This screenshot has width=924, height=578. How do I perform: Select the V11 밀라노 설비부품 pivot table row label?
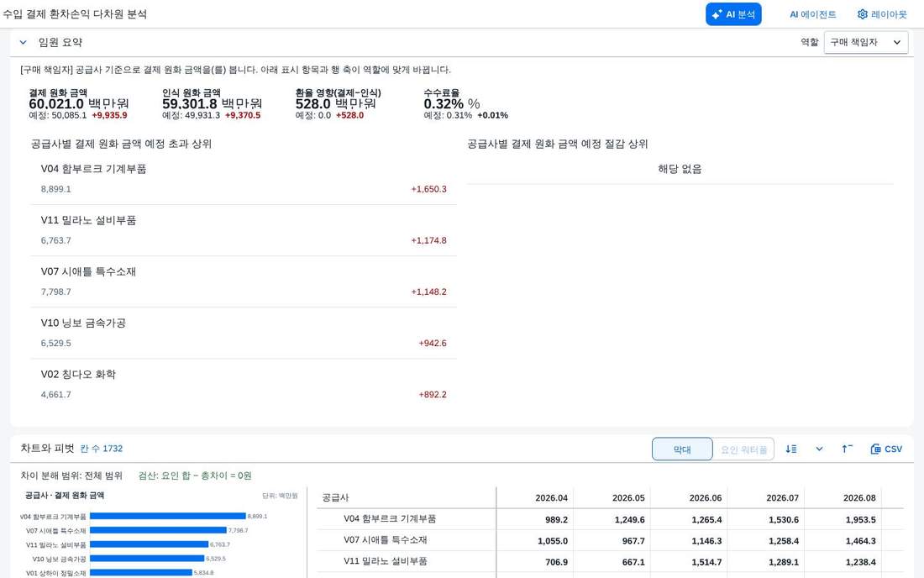pos(386,561)
